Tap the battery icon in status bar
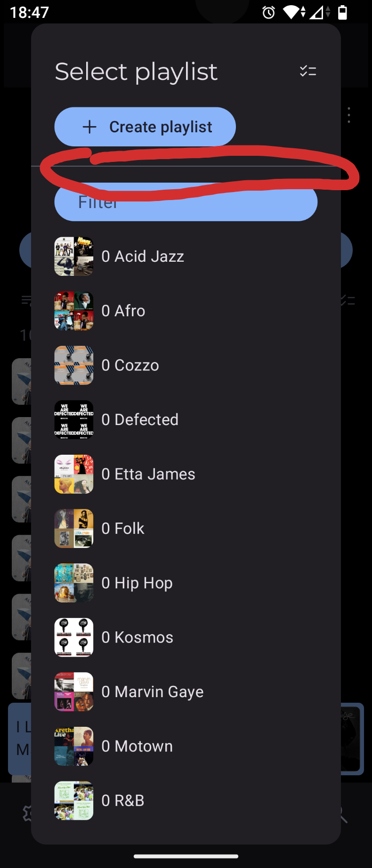Viewport: 372px width, 868px height. pyautogui.click(x=343, y=12)
